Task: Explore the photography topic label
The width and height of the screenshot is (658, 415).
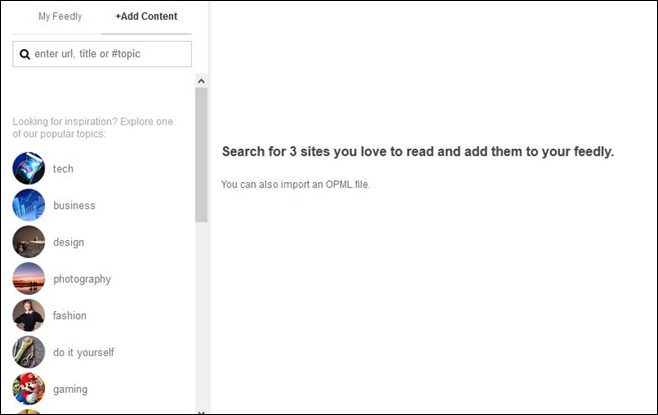Action: pyautogui.click(x=82, y=279)
